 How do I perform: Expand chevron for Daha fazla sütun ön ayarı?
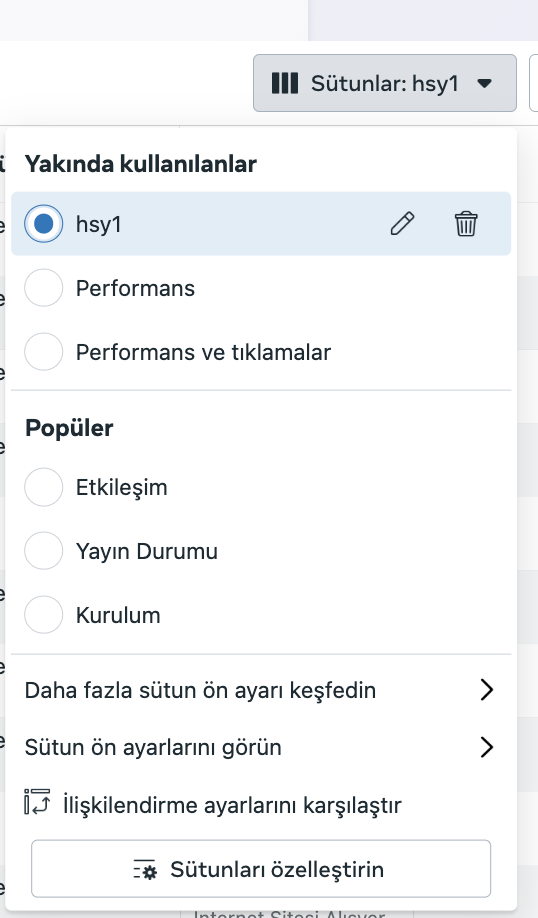[x=486, y=690]
